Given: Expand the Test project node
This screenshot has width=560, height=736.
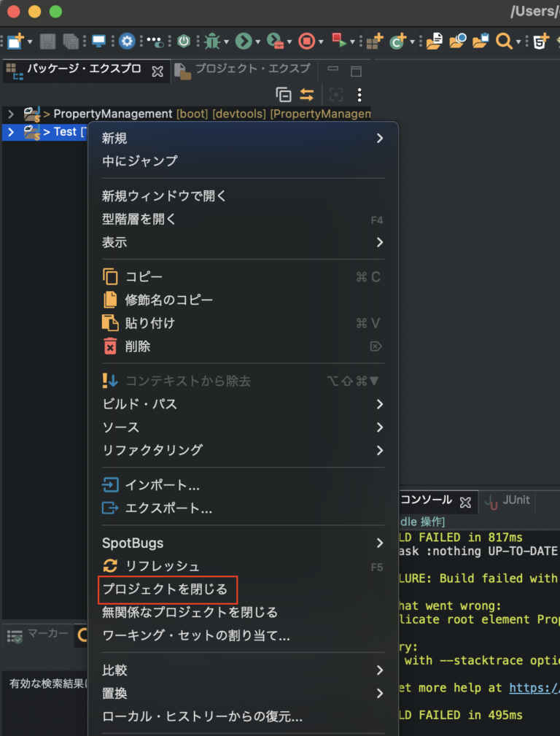Looking at the screenshot, I should pos(11,132).
